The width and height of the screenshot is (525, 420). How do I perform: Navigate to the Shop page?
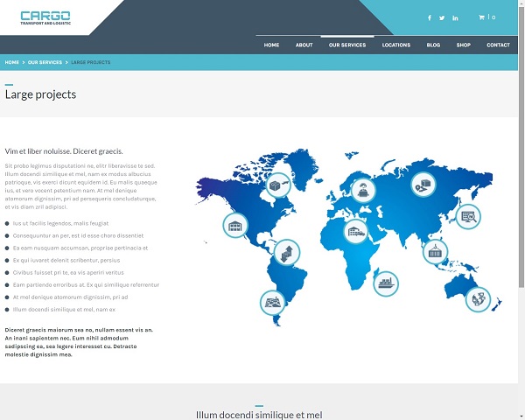tap(463, 45)
